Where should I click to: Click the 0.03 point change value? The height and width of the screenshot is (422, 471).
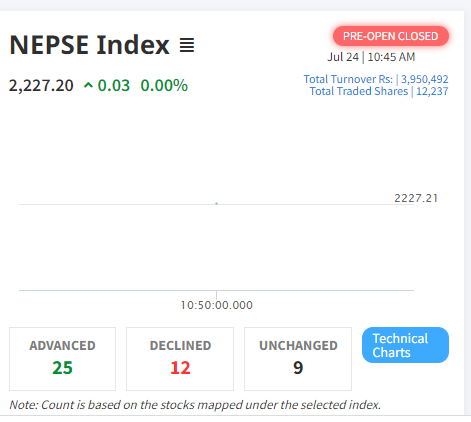click(114, 86)
